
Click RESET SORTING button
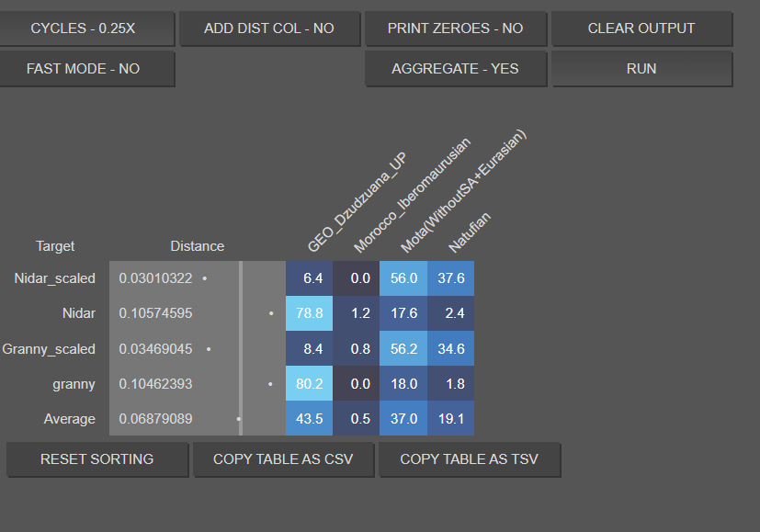point(96,459)
